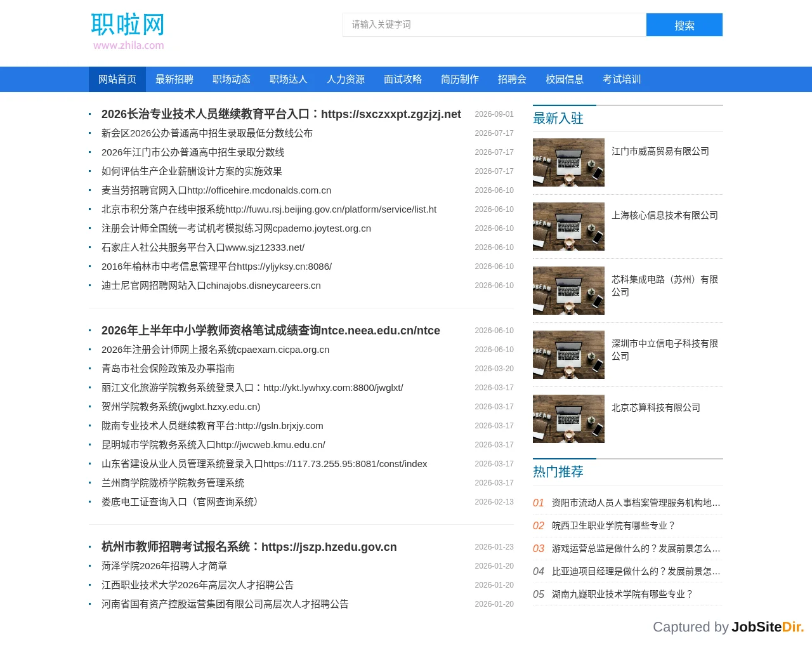Open hot item 05 湖南九嶷职业技术学院有哪些专业
Screen dimensions: 812x646
[x=623, y=594]
